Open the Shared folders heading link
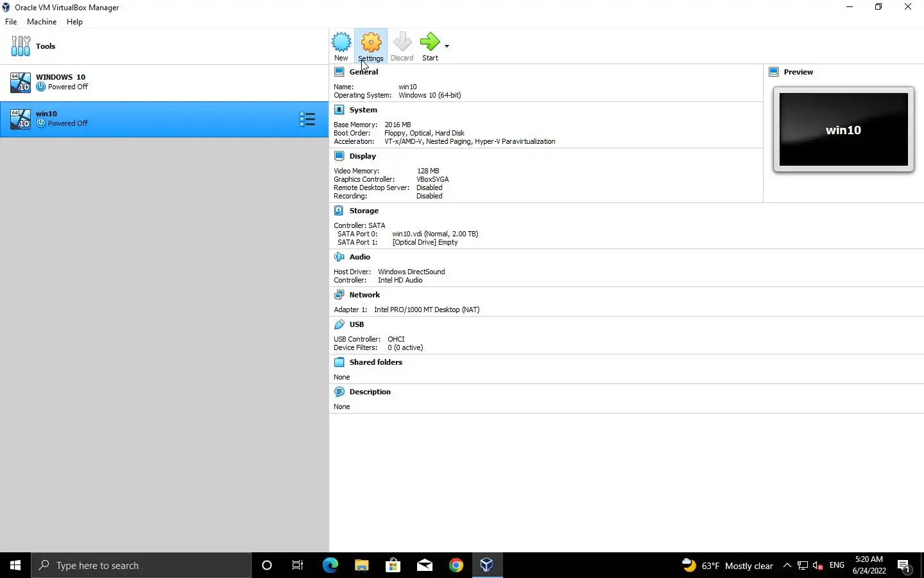Screen dimensions: 924x578 click(x=376, y=362)
